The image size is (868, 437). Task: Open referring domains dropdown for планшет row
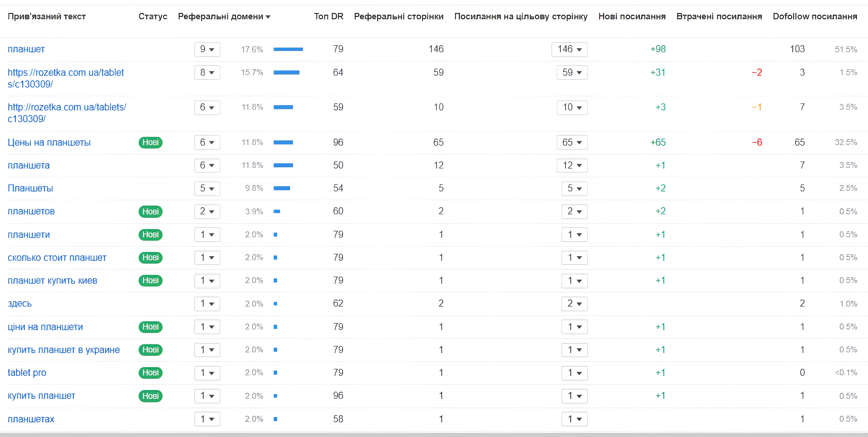(x=207, y=49)
